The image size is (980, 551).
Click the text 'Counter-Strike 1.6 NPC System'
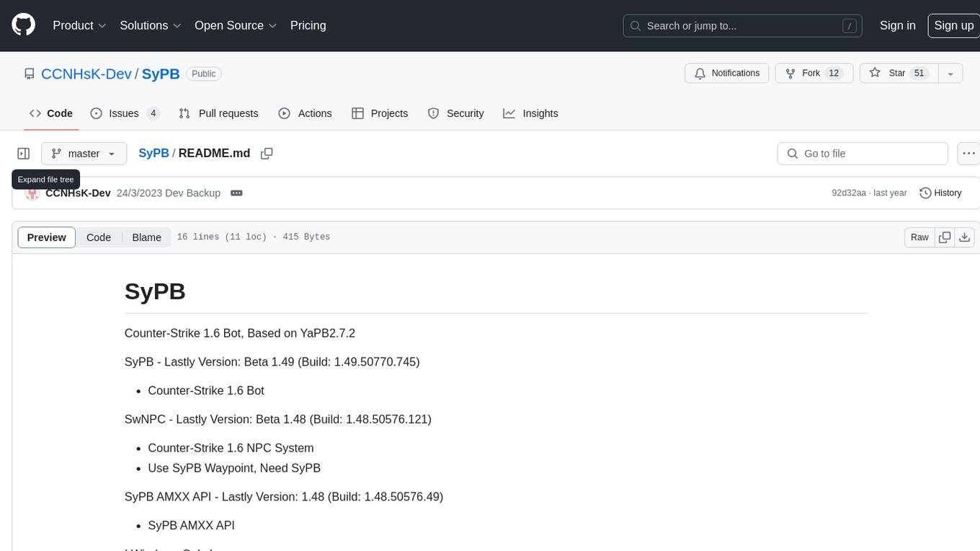point(231,448)
